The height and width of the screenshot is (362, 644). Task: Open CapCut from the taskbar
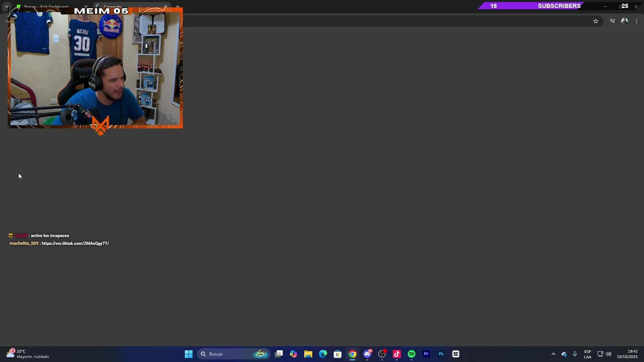(456, 354)
